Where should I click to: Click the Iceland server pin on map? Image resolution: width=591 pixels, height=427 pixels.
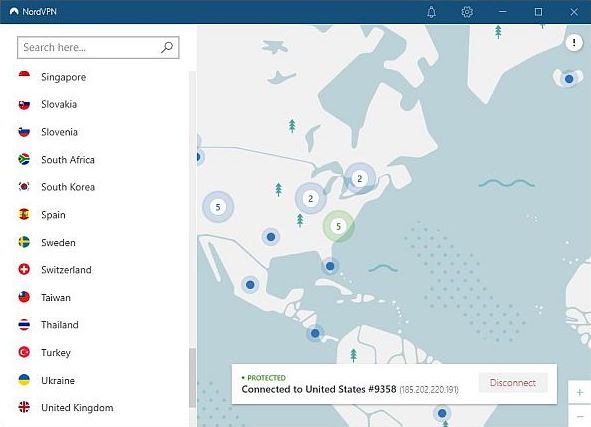coord(569,79)
